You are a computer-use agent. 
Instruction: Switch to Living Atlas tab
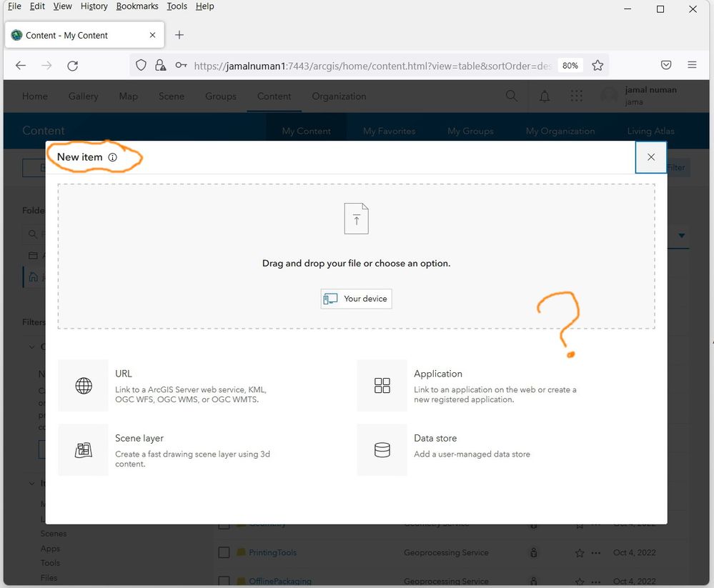click(650, 131)
